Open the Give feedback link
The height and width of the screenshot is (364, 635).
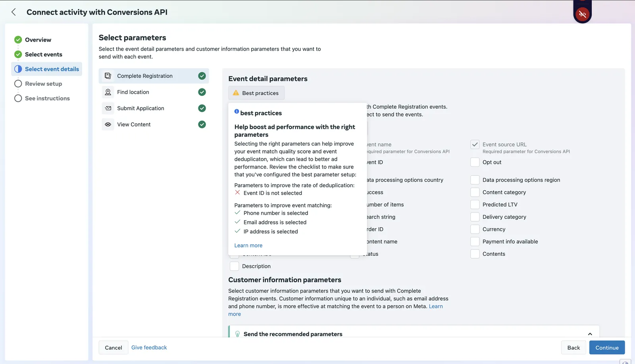click(x=149, y=347)
